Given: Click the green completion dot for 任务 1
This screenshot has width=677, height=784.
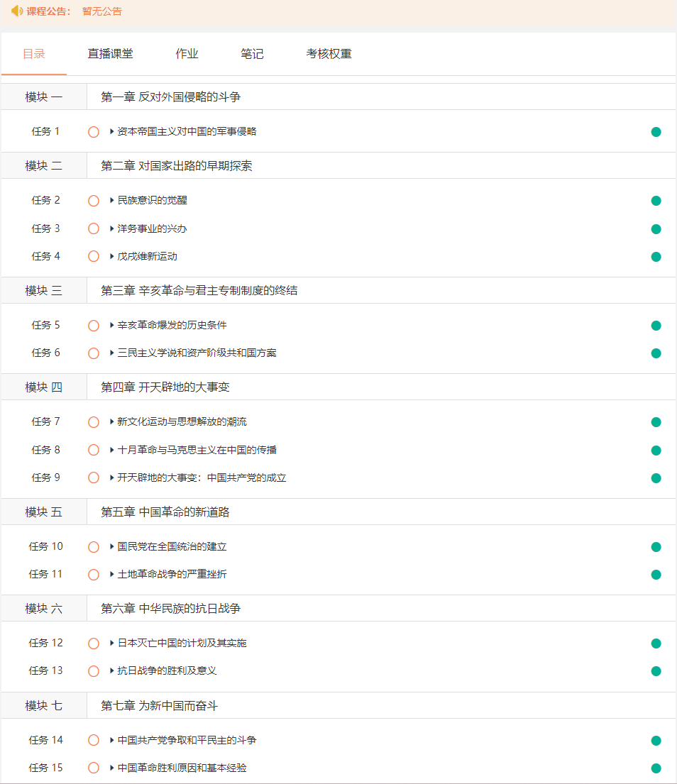Looking at the screenshot, I should coord(656,131).
